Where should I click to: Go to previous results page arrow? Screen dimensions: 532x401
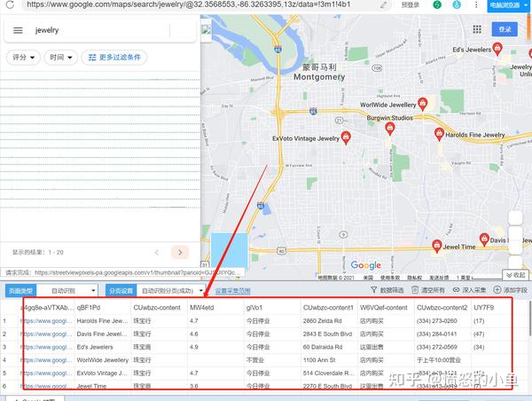[x=156, y=252]
